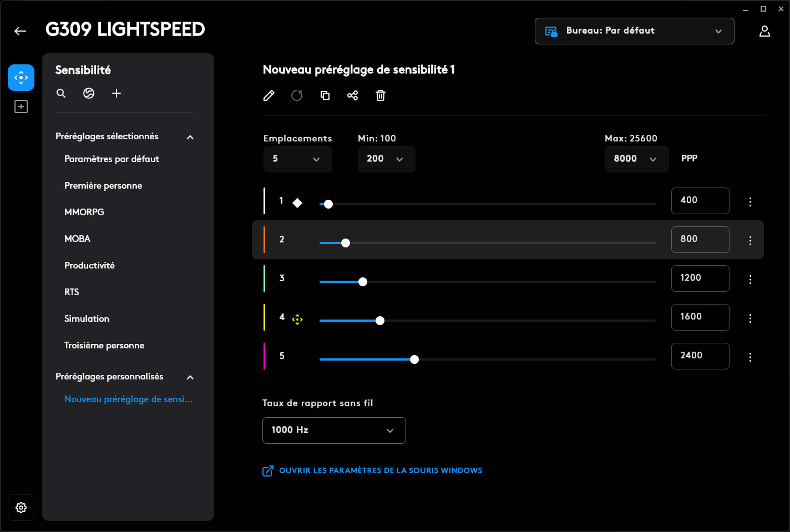Click the DPI shift icon on slot 4

click(297, 319)
